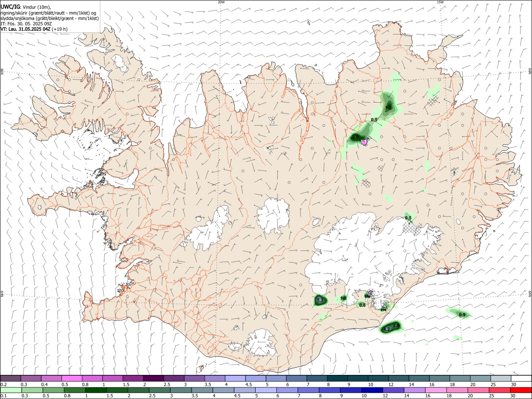Click the 5.3 precipitation value on the map
532x399 pixels.
click(320, 300)
